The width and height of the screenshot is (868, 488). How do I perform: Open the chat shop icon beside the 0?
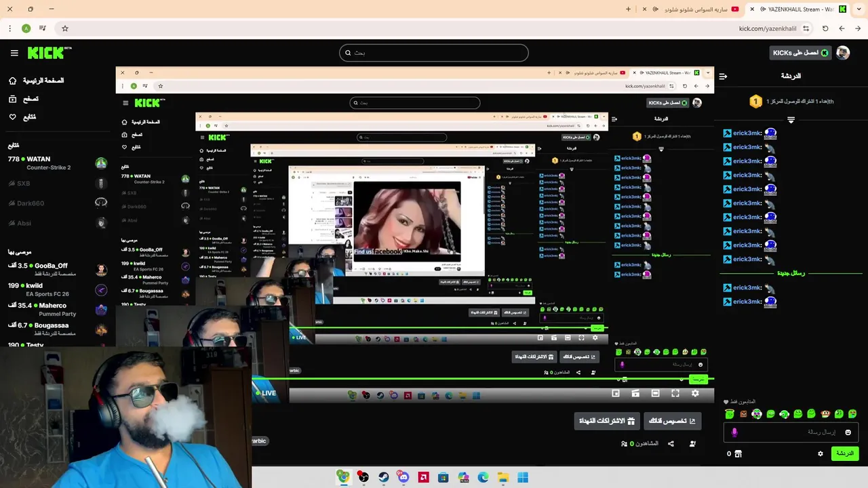click(x=738, y=453)
